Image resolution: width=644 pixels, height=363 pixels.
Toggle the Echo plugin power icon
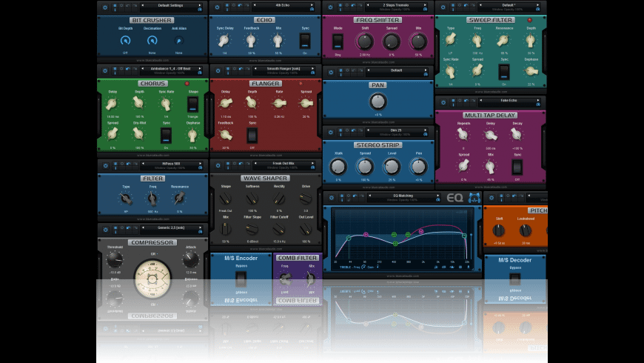218,7
